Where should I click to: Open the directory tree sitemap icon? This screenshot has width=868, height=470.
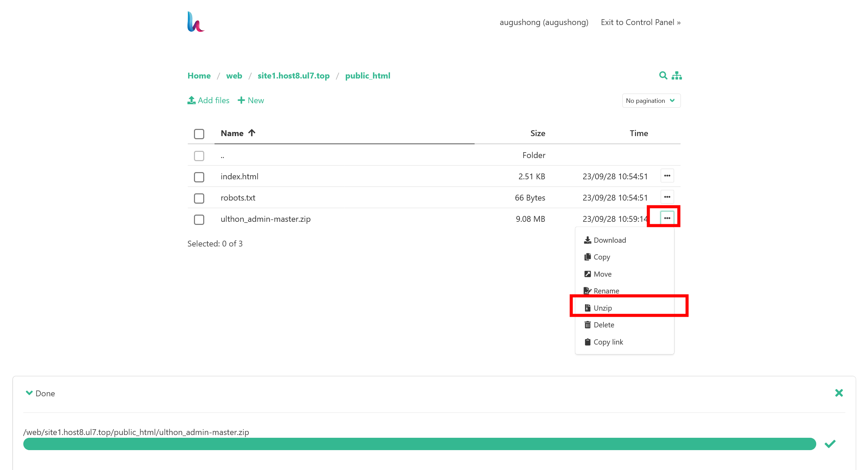(676, 75)
